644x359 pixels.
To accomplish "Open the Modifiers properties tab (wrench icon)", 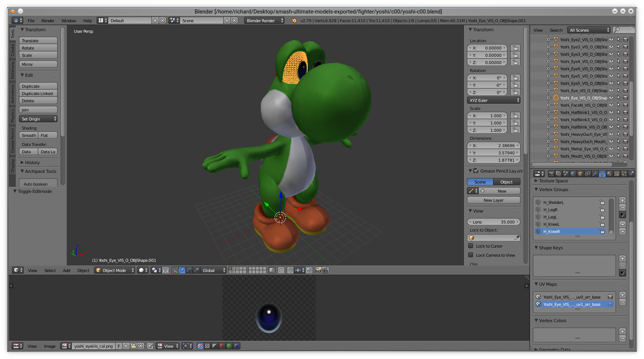I will tap(595, 174).
